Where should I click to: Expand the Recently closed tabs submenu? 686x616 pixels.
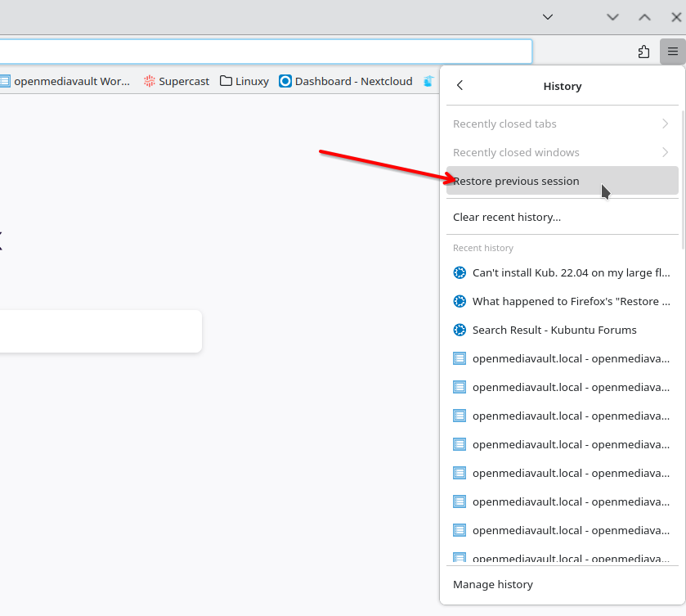pyautogui.click(x=562, y=124)
